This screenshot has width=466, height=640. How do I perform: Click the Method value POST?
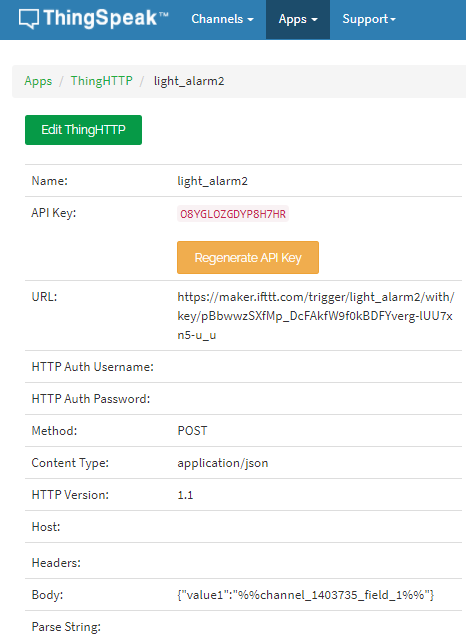coord(192,431)
